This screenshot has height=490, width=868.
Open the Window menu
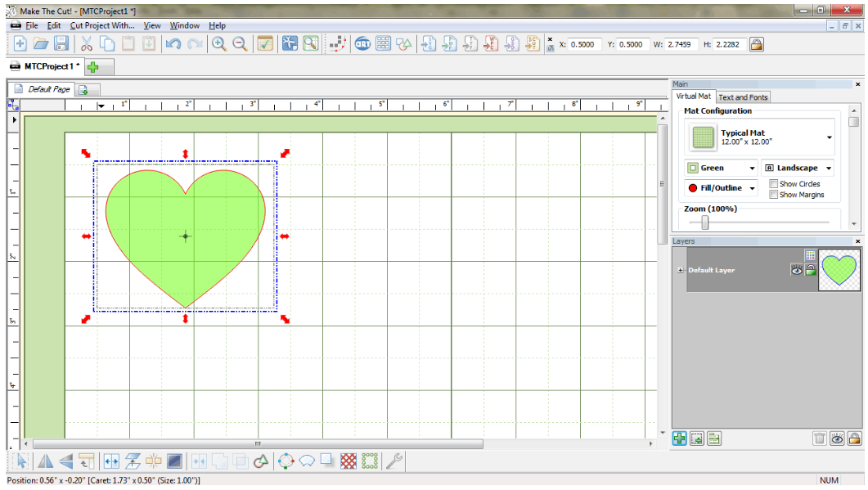point(184,25)
